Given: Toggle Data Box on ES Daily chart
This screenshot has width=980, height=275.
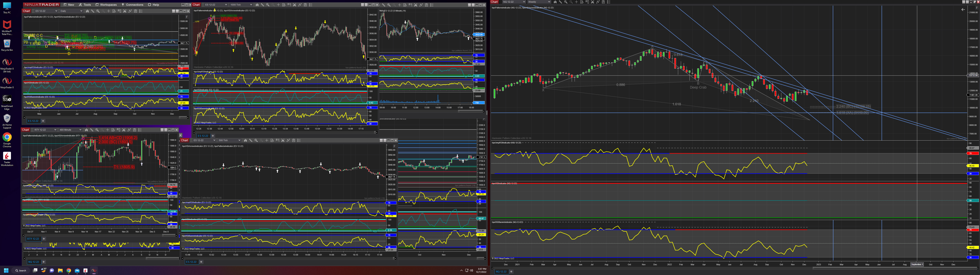Looking at the screenshot, I should (x=114, y=11).
